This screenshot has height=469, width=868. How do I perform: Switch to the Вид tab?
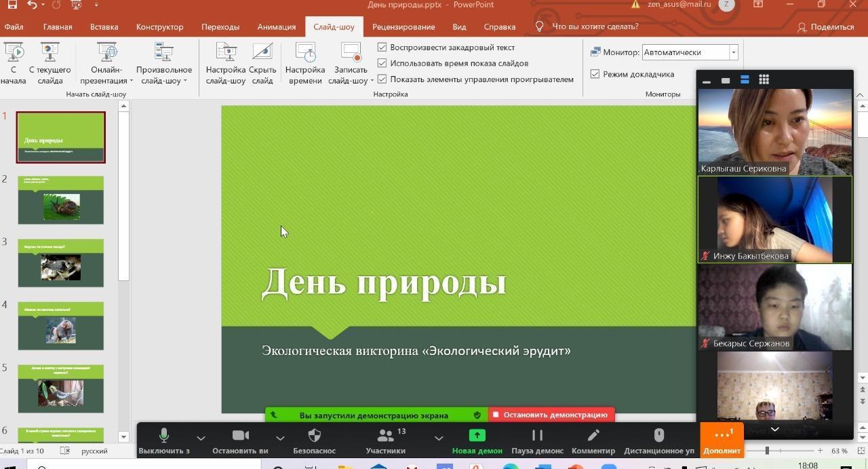tap(459, 26)
